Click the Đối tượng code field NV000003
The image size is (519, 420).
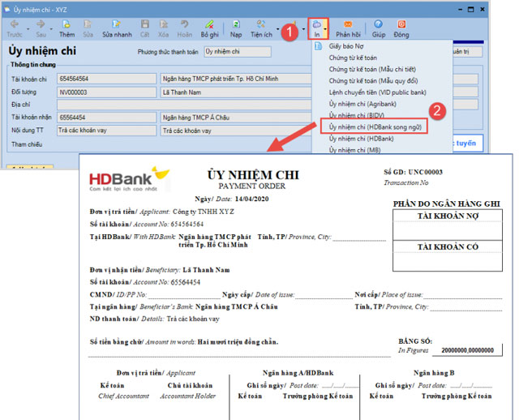coord(104,92)
